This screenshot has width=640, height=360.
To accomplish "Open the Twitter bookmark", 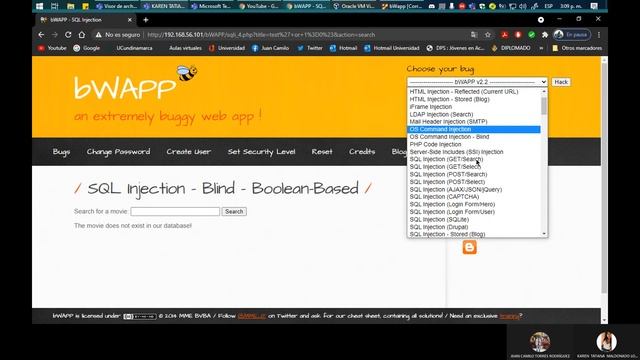I will 310,48.
